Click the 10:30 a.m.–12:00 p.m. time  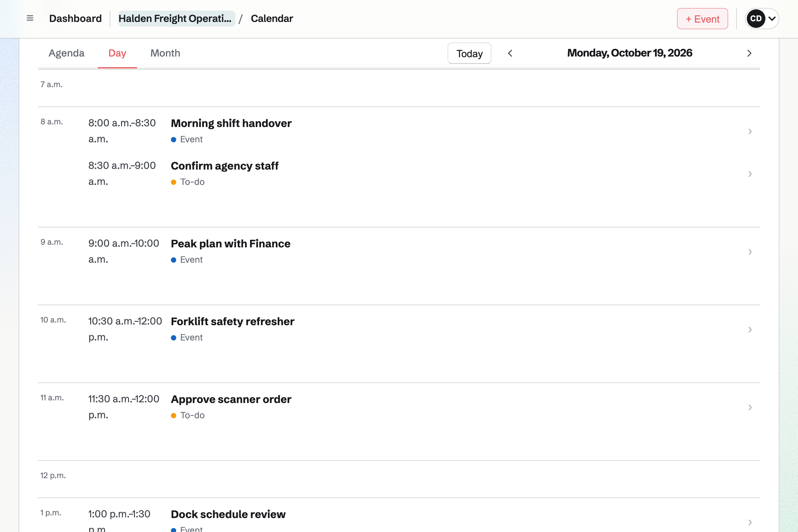(x=125, y=329)
